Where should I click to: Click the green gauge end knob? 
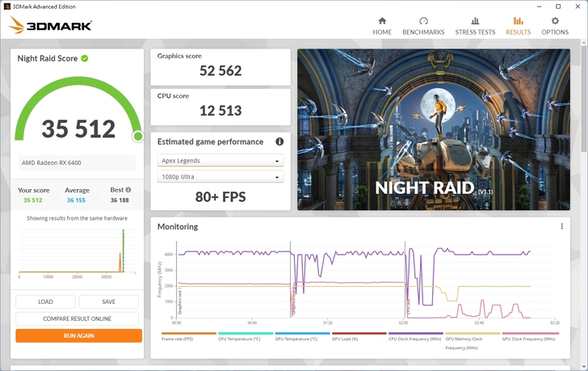point(138,137)
